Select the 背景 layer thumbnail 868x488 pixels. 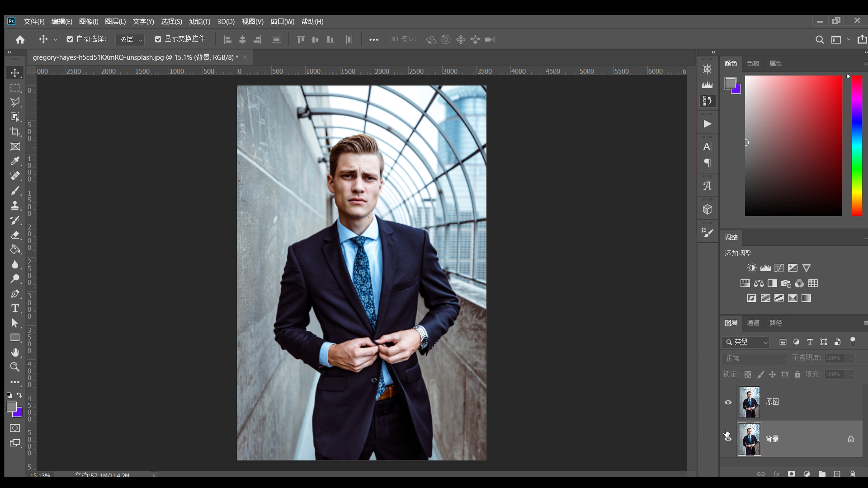tap(749, 439)
